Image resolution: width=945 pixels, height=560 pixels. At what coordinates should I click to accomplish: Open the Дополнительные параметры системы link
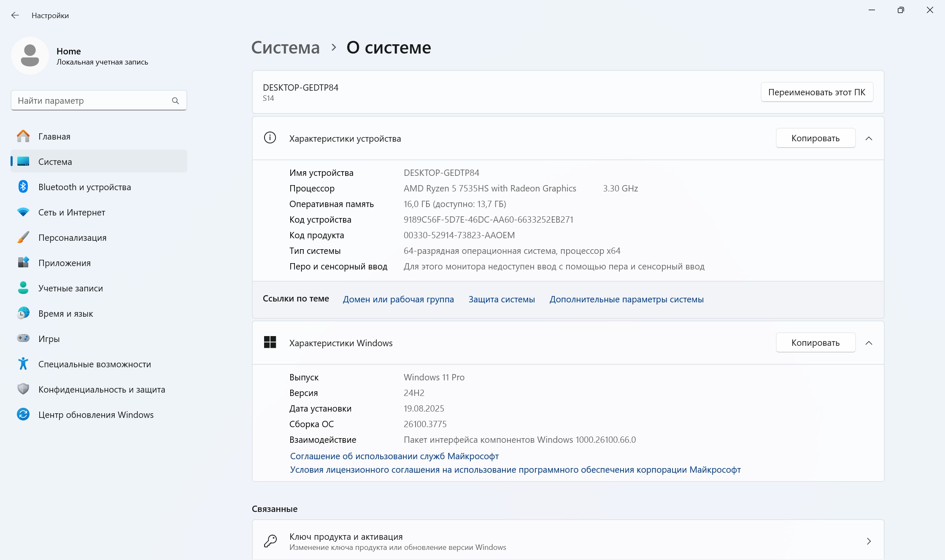coord(626,299)
